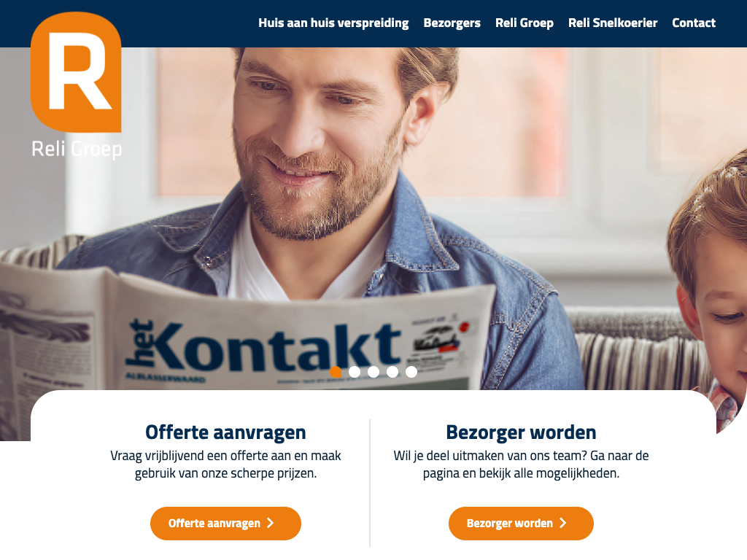Select the fifth carousel slide dot
The width and height of the screenshot is (747, 560).
tap(411, 372)
